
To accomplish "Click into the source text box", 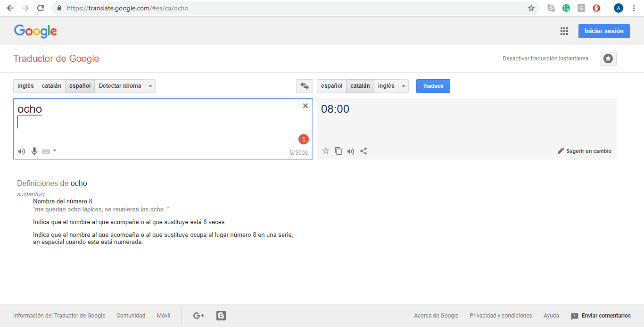I will click(x=163, y=129).
